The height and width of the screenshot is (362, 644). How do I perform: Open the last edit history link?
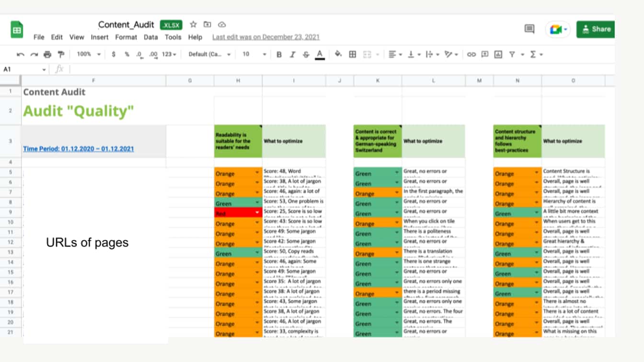(265, 37)
